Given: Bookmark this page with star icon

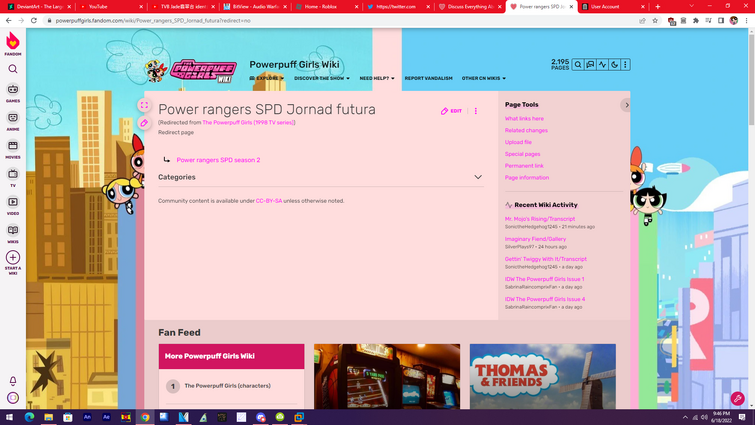Looking at the screenshot, I should click(x=655, y=21).
